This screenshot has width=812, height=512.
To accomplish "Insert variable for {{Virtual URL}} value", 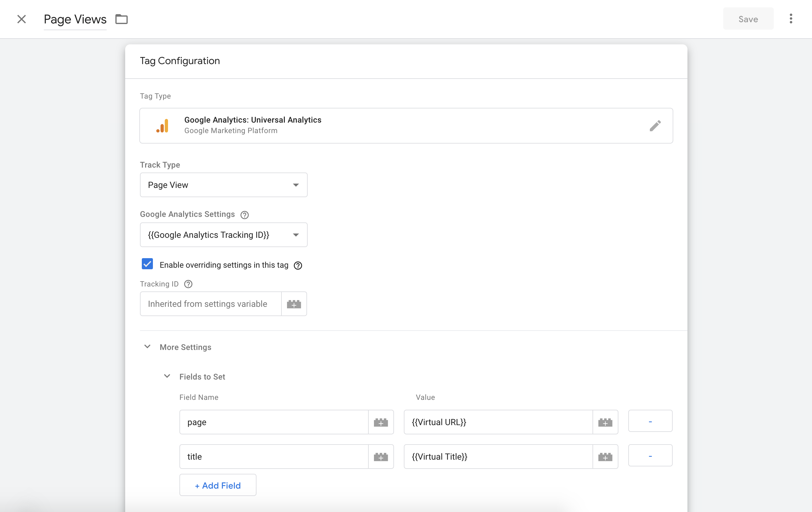I will click(x=605, y=422).
